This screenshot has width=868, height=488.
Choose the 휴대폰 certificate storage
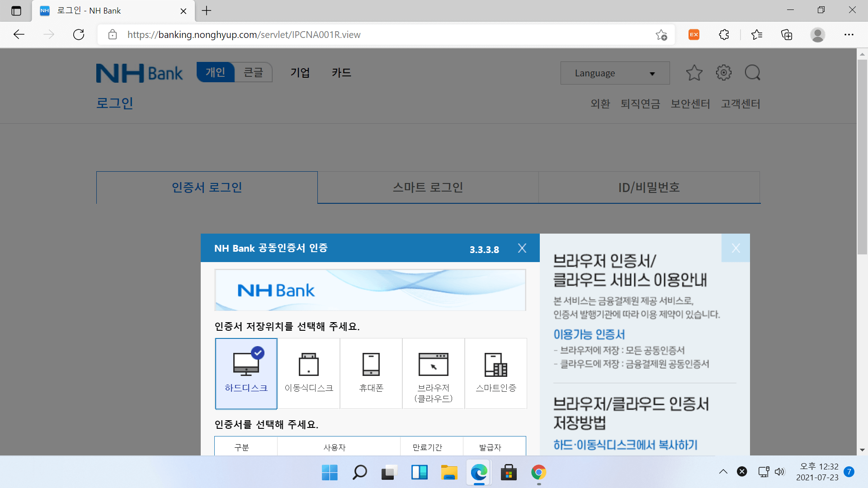pos(371,374)
